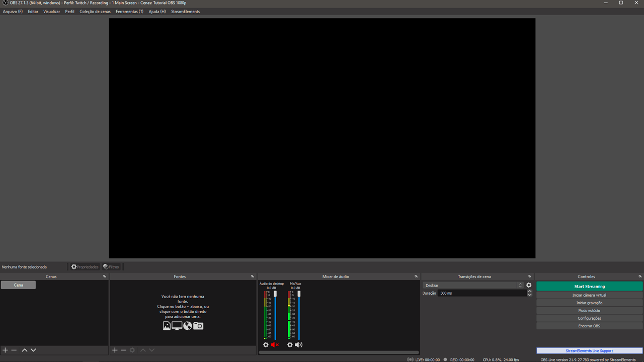Open the Arquivo (F) menu
The width and height of the screenshot is (644, 362).
(13, 12)
